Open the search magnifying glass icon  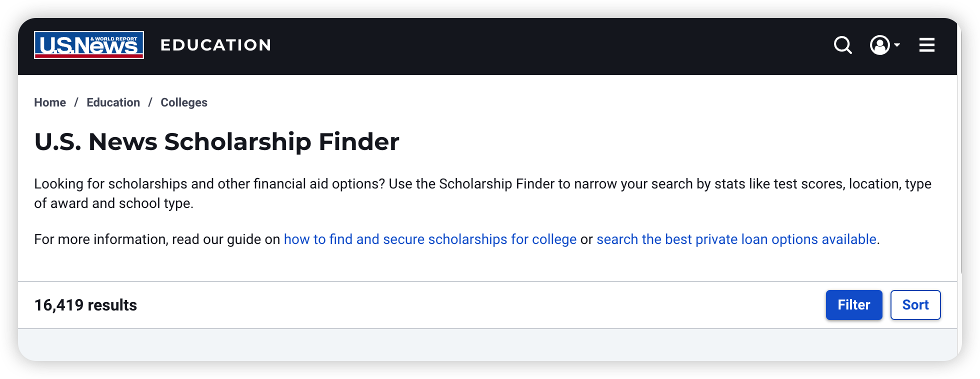click(x=843, y=45)
